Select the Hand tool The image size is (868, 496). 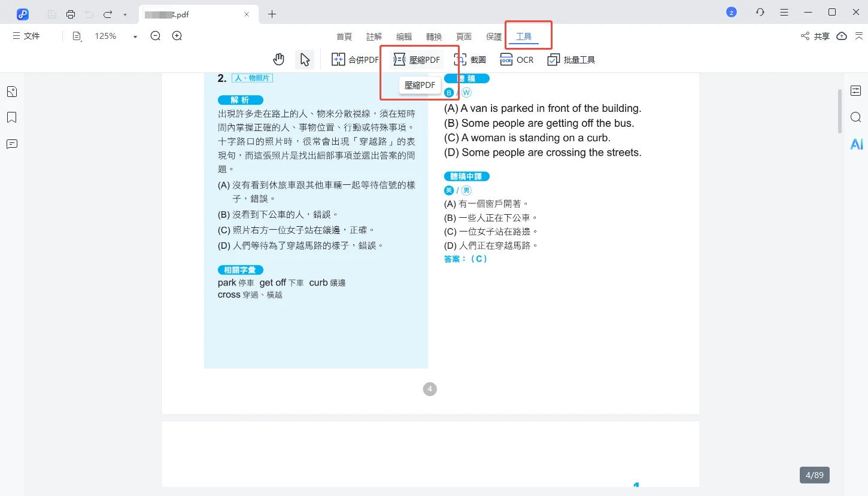279,59
